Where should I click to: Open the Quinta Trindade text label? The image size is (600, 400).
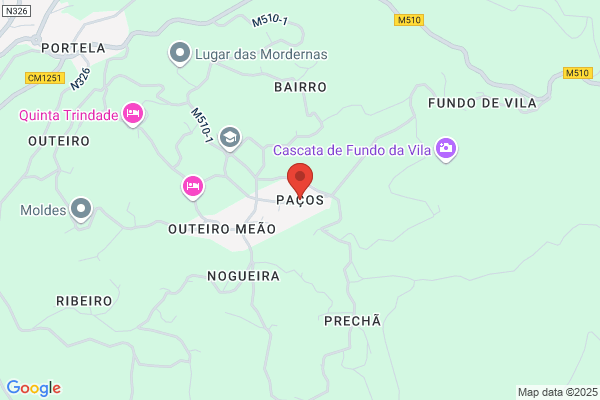tap(68, 115)
